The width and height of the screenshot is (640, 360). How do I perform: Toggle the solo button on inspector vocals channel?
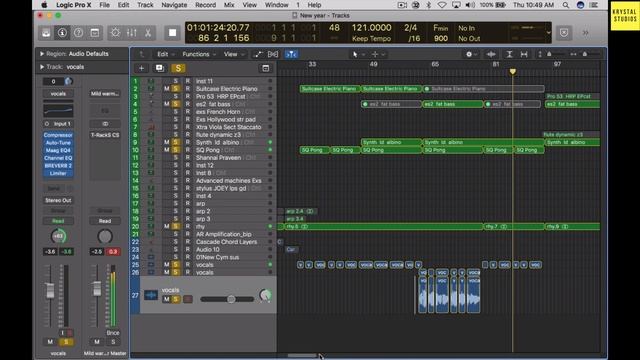pos(66,342)
